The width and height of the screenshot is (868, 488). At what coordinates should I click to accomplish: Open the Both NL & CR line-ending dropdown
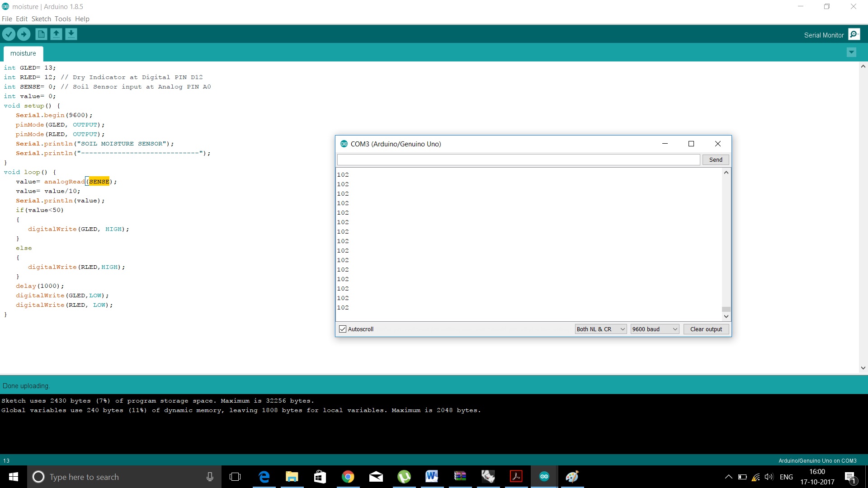[x=601, y=329]
